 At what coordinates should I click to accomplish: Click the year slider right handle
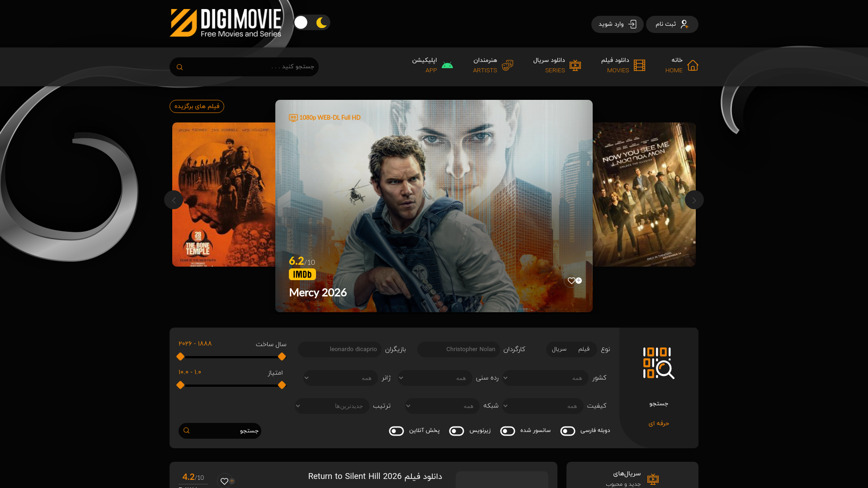point(282,357)
